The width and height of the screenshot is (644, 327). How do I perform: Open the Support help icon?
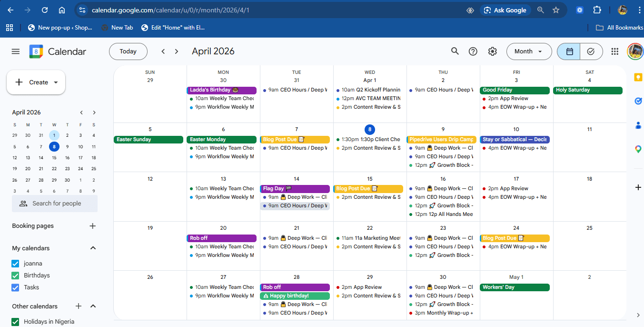click(x=473, y=51)
